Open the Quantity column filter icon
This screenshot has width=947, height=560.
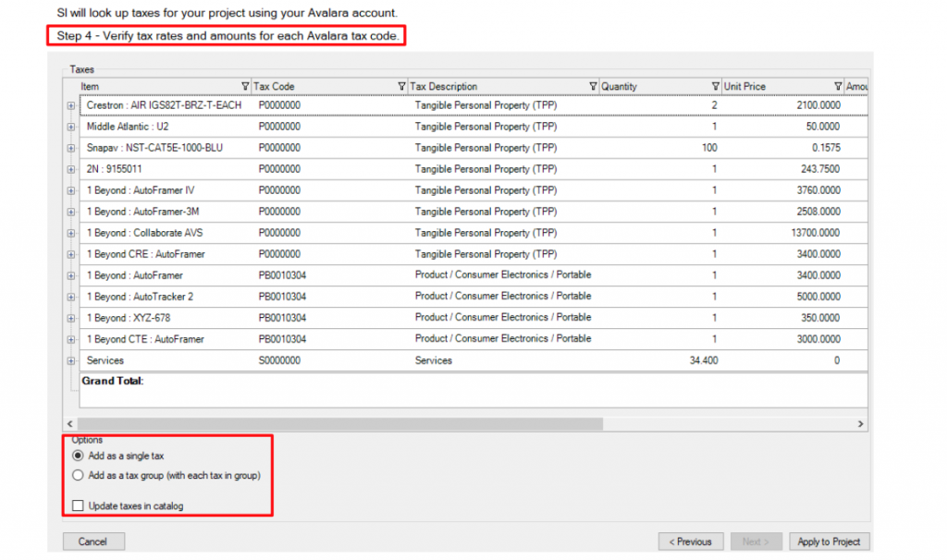click(x=716, y=86)
